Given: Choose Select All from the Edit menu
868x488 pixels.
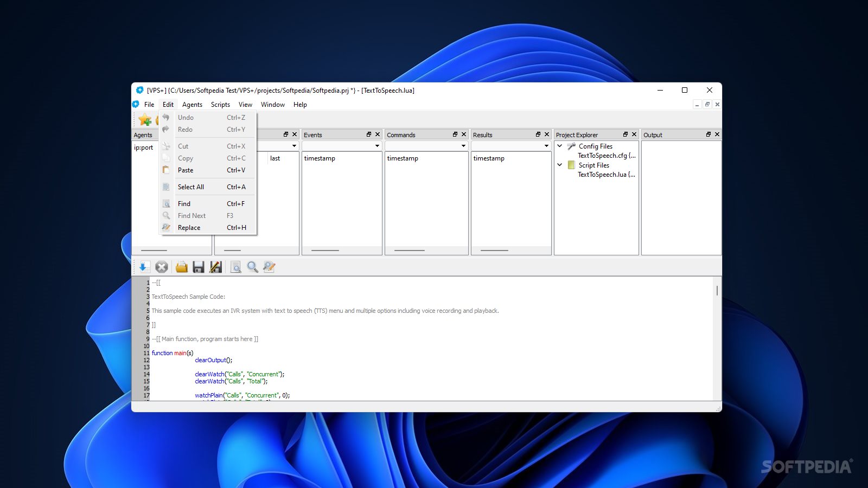Looking at the screenshot, I should click(208, 187).
